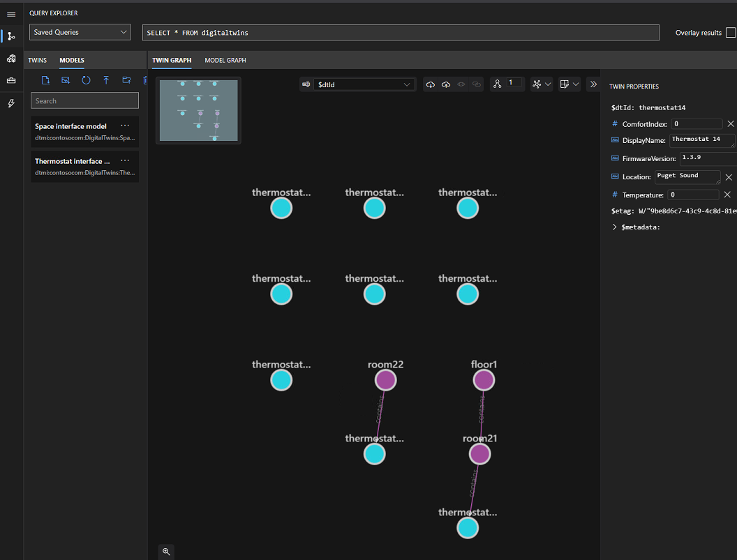The height and width of the screenshot is (560, 737).
Task: Click the expansion level number field
Action: pyautogui.click(x=514, y=83)
